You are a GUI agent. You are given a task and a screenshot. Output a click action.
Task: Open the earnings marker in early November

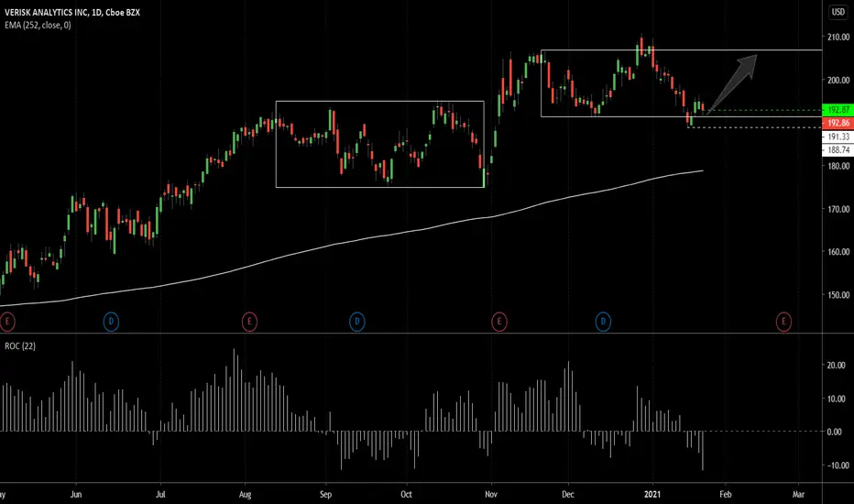point(498,322)
